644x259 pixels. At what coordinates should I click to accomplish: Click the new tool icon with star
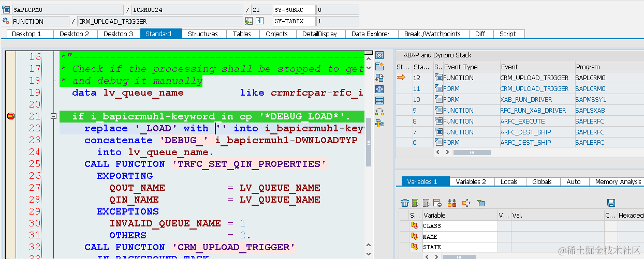click(379, 66)
